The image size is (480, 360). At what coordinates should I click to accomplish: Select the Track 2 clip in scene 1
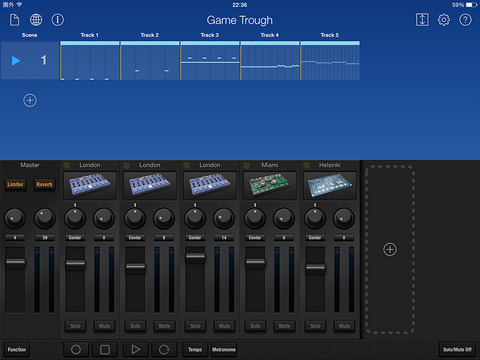(x=150, y=61)
